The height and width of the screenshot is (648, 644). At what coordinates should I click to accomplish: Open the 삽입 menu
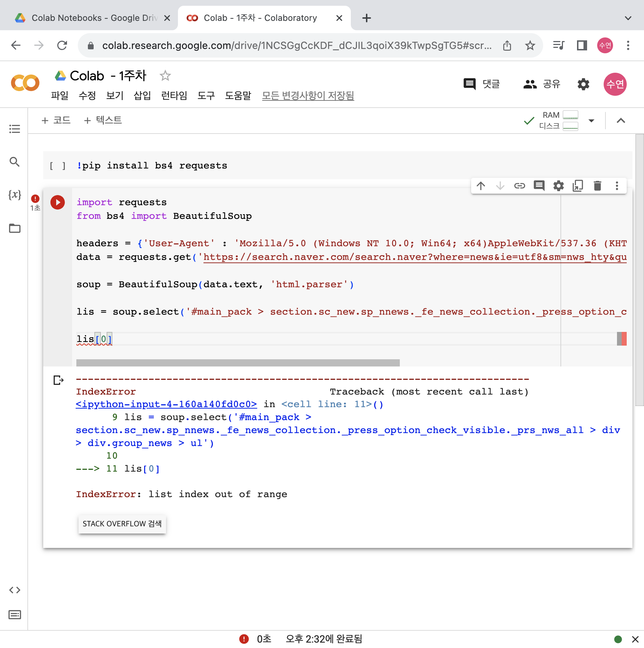[142, 95]
